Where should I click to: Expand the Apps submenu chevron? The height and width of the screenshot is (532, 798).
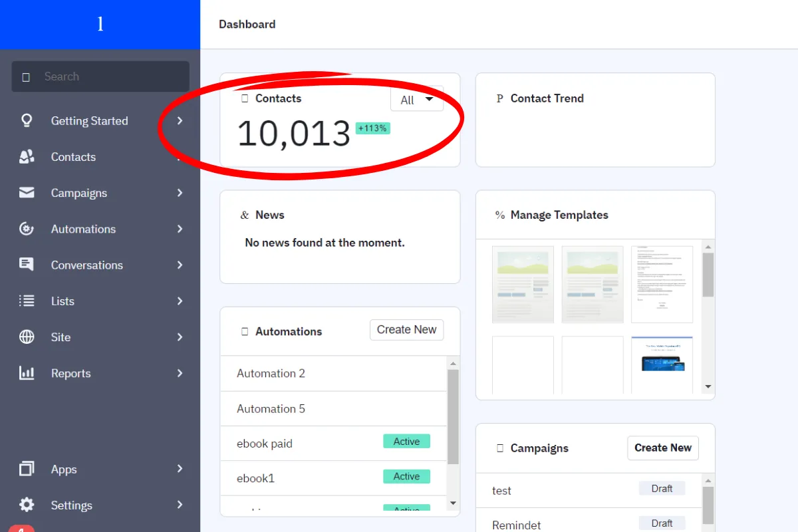(x=180, y=469)
